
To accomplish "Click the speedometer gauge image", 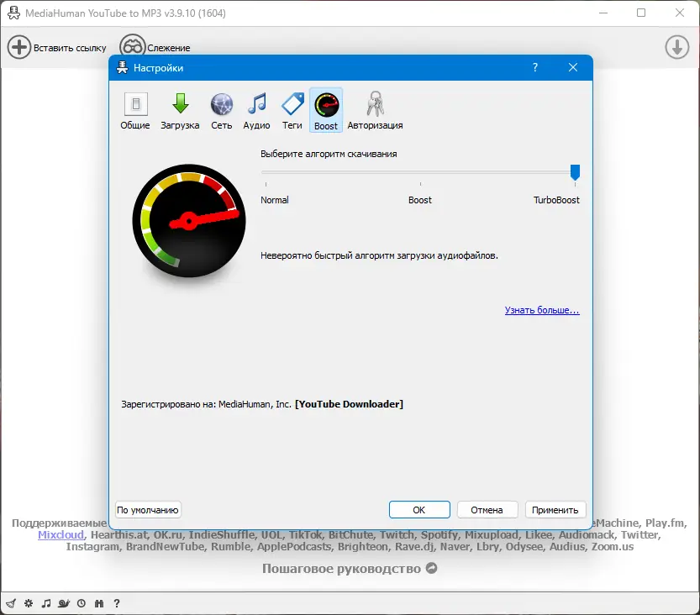I will (189, 221).
